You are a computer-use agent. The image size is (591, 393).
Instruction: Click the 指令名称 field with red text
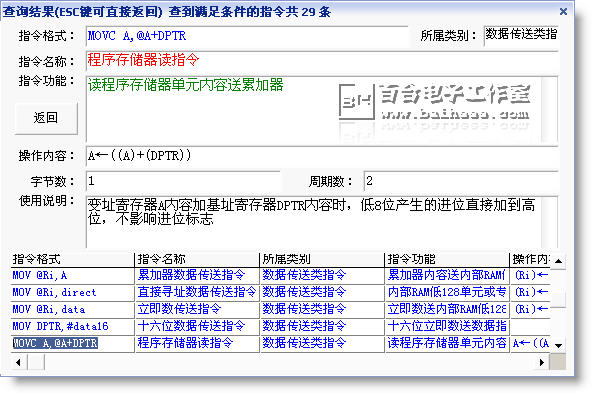(x=322, y=60)
